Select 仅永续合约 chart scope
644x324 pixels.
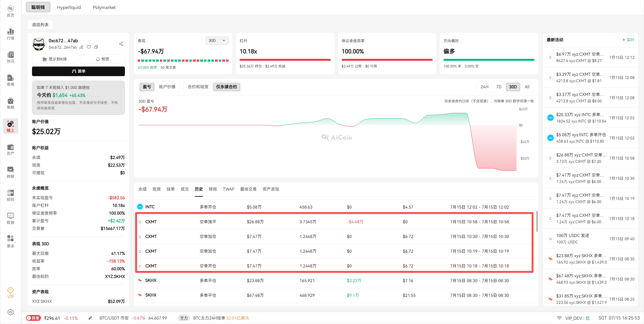pos(226,87)
